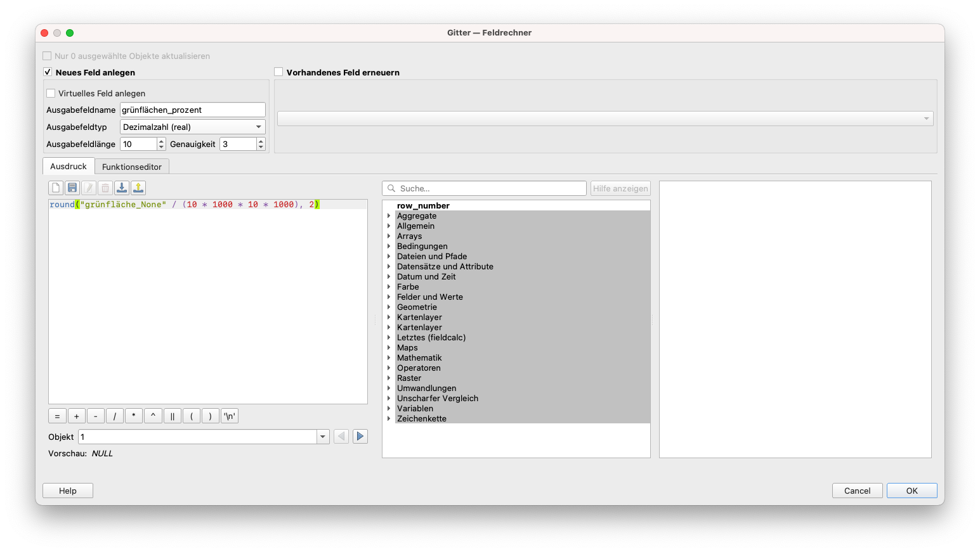Image resolution: width=980 pixels, height=552 pixels.
Task: Open Help from the bottom-left button
Action: 68,491
